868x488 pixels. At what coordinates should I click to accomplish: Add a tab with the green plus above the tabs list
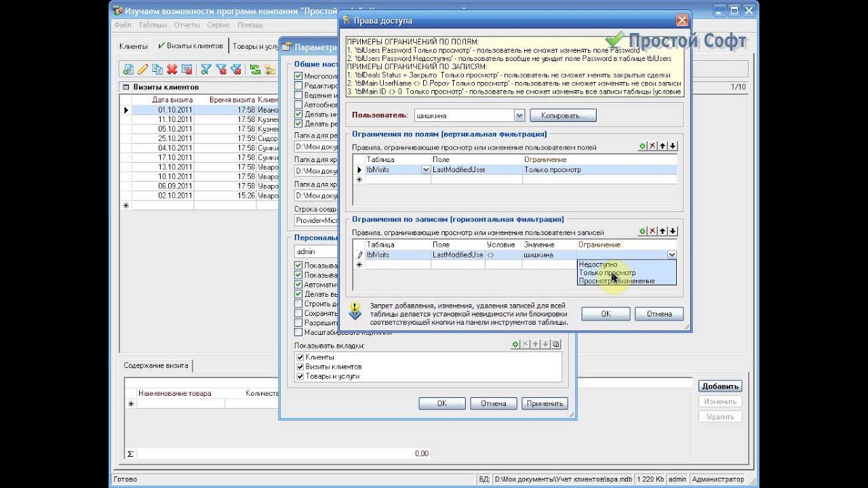point(515,344)
